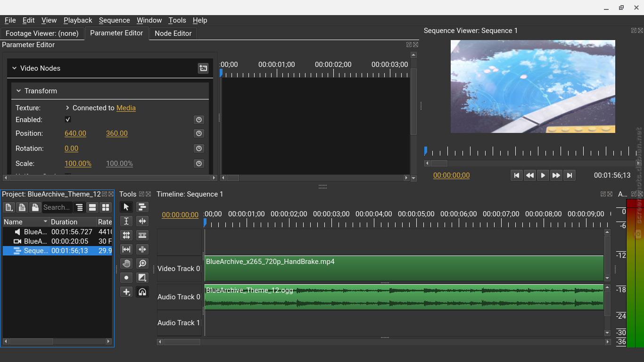644x362 pixels.
Task: Float the Tools panel
Action: click(141, 194)
